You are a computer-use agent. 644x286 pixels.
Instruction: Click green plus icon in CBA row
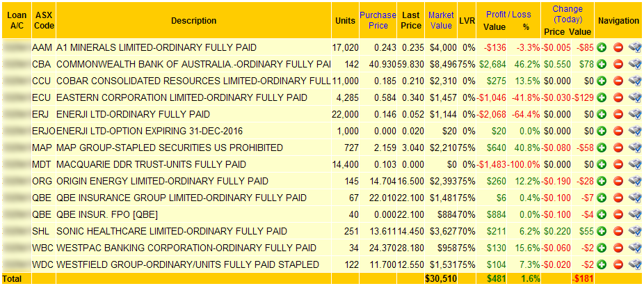(602, 65)
